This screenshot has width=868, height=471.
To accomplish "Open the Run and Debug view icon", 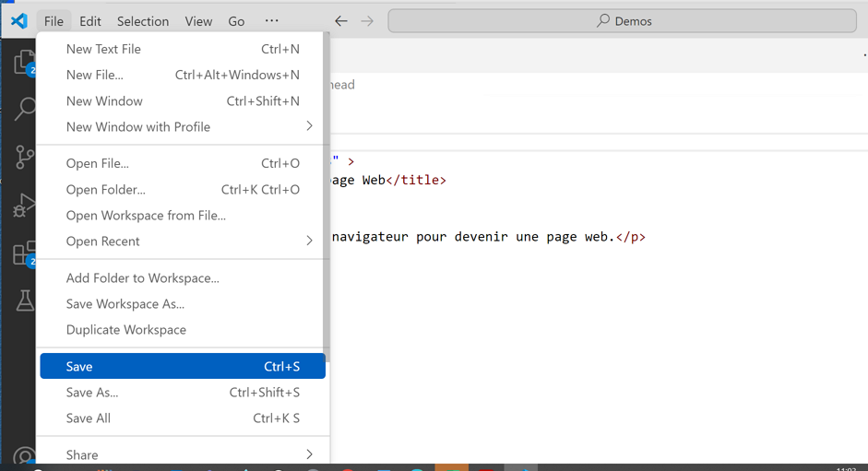I will pyautogui.click(x=24, y=205).
